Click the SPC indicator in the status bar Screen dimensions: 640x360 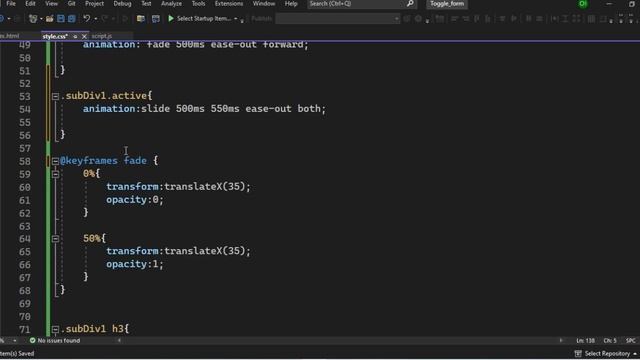pos(630,340)
